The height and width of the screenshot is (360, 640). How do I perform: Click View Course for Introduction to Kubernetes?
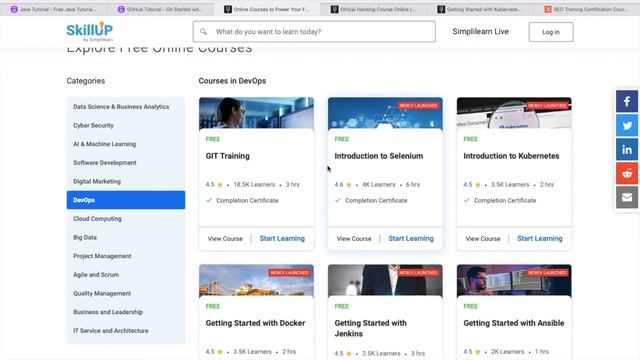(483, 238)
